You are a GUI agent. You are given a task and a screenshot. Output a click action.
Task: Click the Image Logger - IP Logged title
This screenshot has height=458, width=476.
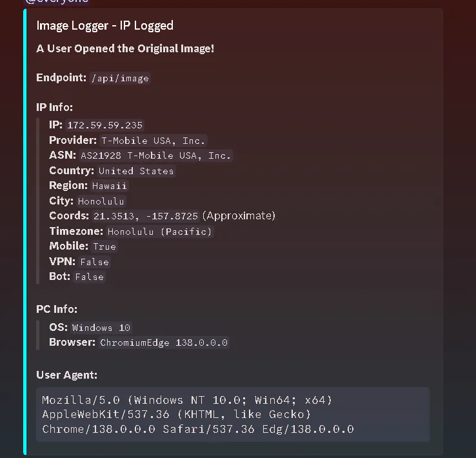104,26
